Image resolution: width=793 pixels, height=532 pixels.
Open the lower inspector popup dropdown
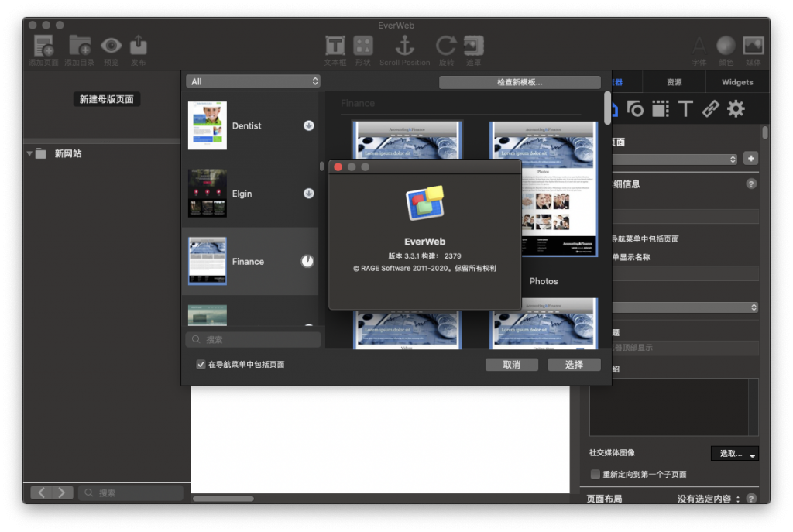coord(685,307)
